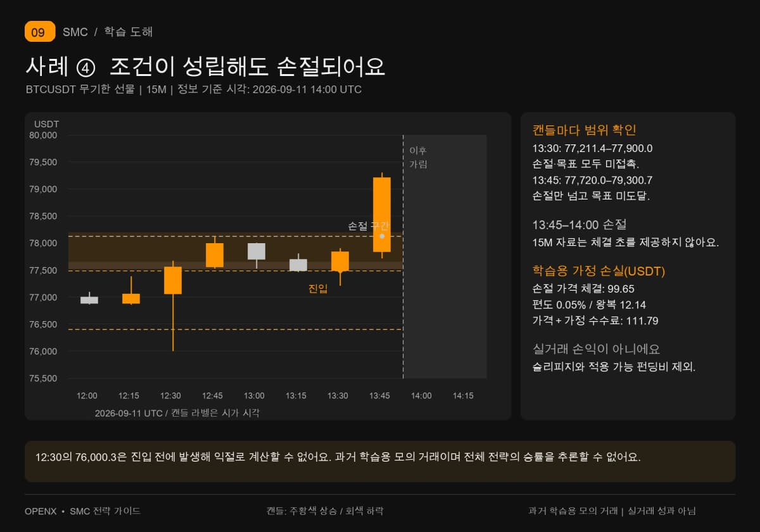760x532 pixels.
Task: Click the 76,500 y-axis label
Action: [x=44, y=324]
